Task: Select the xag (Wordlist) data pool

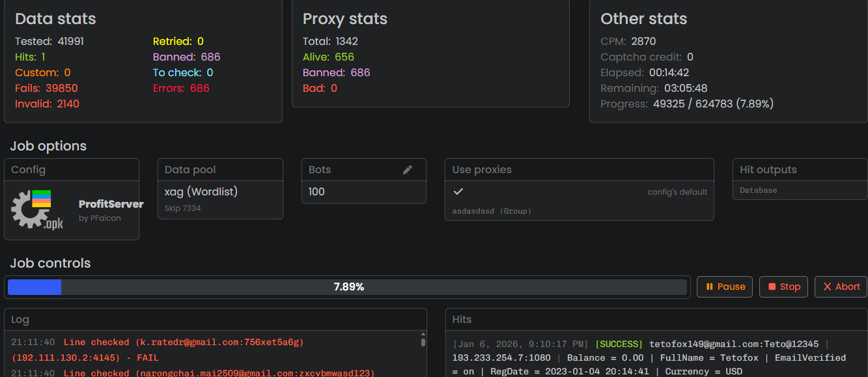Action: [201, 191]
